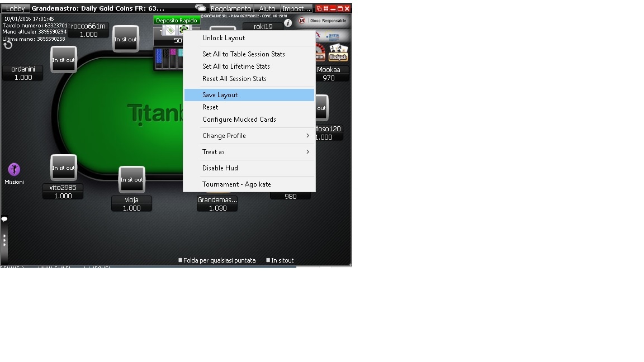The image size is (644, 362).
Task: Click the Blackjack cards icon
Action: 338,53
